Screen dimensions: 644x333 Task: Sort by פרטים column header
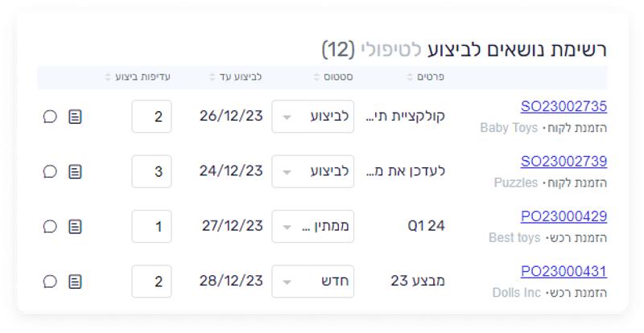point(427,77)
